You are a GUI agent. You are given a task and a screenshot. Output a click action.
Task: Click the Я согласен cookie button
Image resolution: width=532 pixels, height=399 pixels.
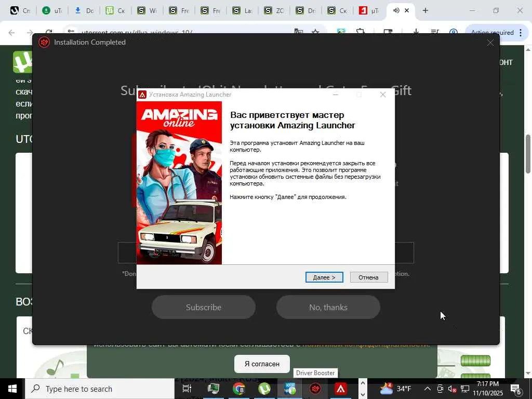[x=262, y=364]
